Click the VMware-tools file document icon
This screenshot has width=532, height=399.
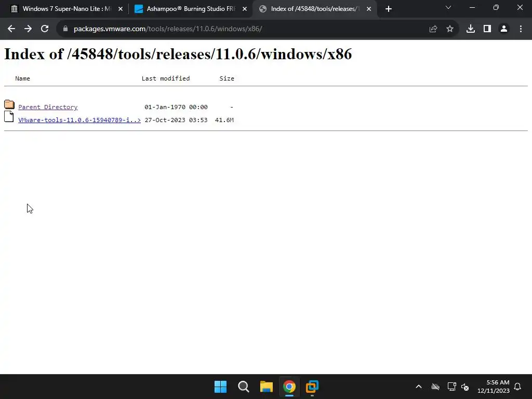click(x=9, y=116)
